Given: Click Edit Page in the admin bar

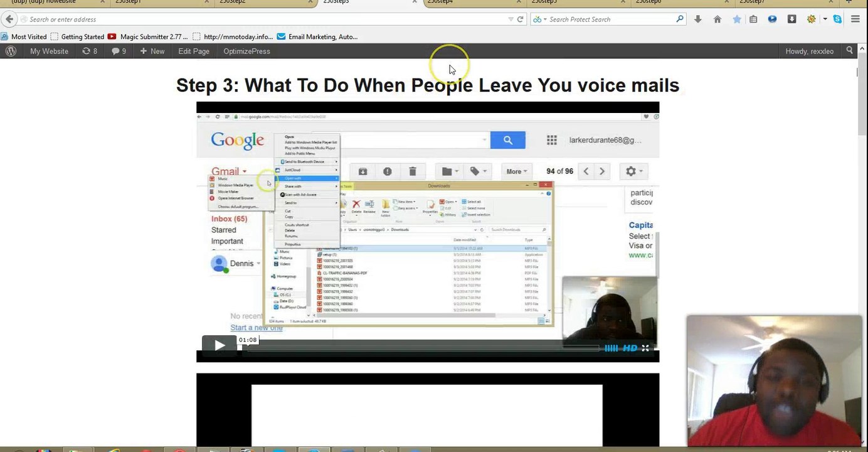Looking at the screenshot, I should pyautogui.click(x=194, y=51).
